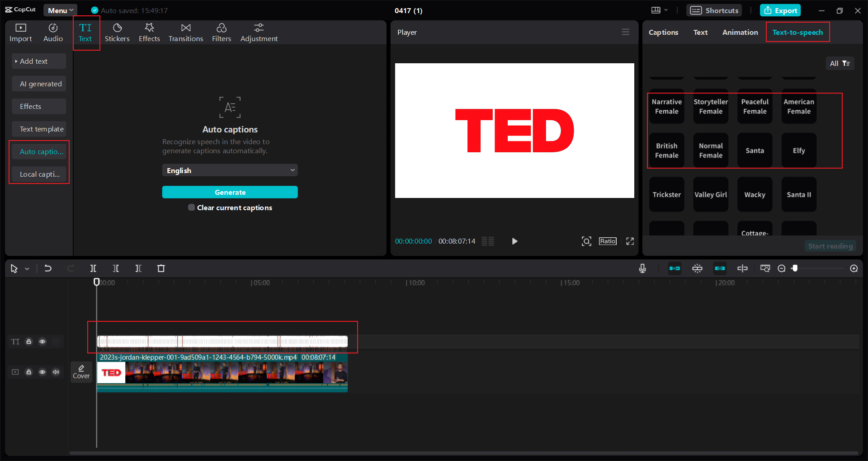Open the caption language dropdown showing English
Screen dimensions: 868x461
(230, 170)
